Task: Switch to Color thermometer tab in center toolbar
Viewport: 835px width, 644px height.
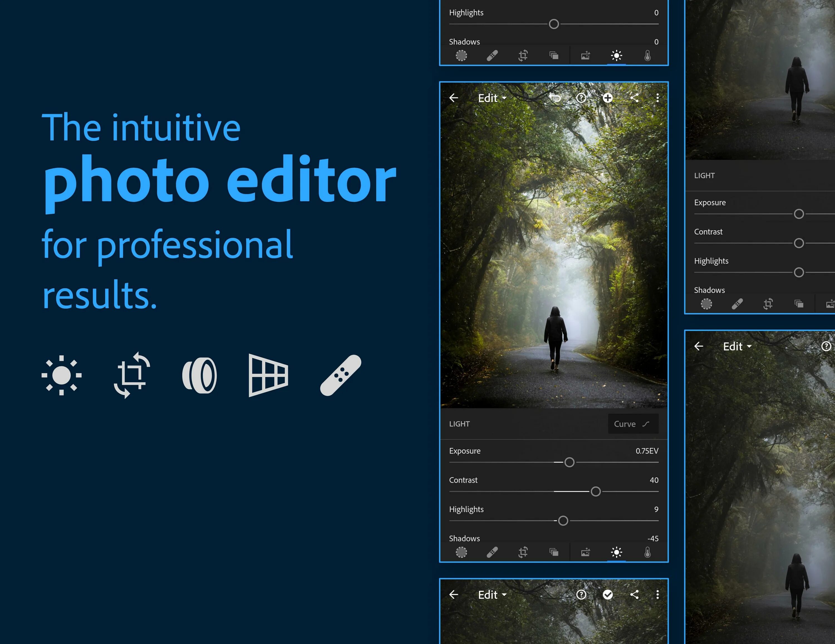Action: point(647,552)
